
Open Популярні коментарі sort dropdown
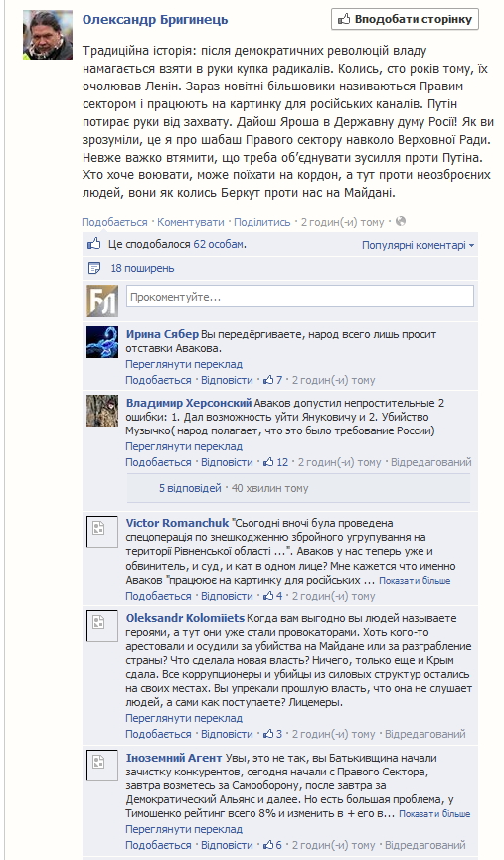pyautogui.click(x=418, y=245)
